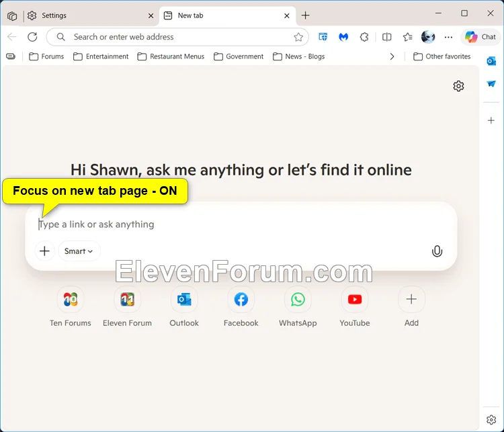504x432 pixels.
Task: Click the Back navigation arrow
Action: click(x=12, y=37)
